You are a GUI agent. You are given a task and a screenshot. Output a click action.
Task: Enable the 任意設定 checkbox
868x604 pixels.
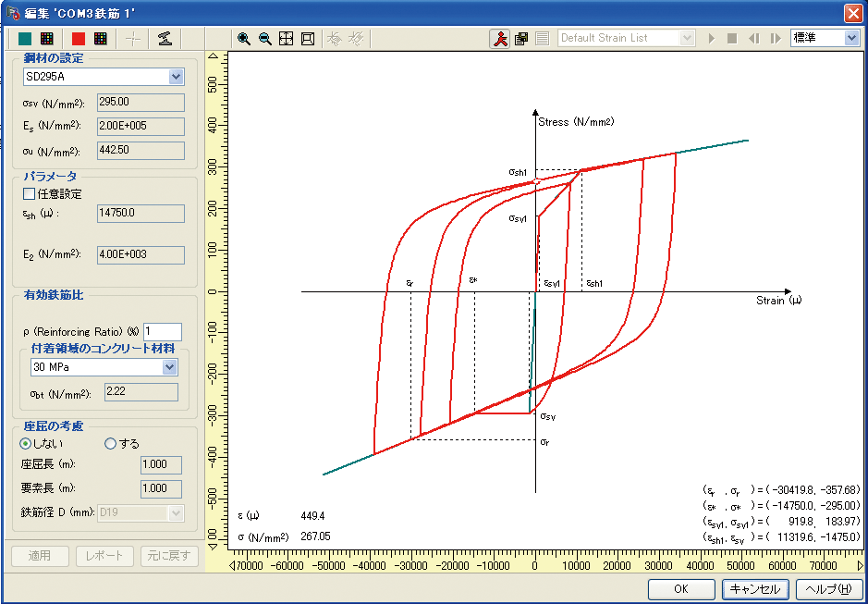click(30, 194)
